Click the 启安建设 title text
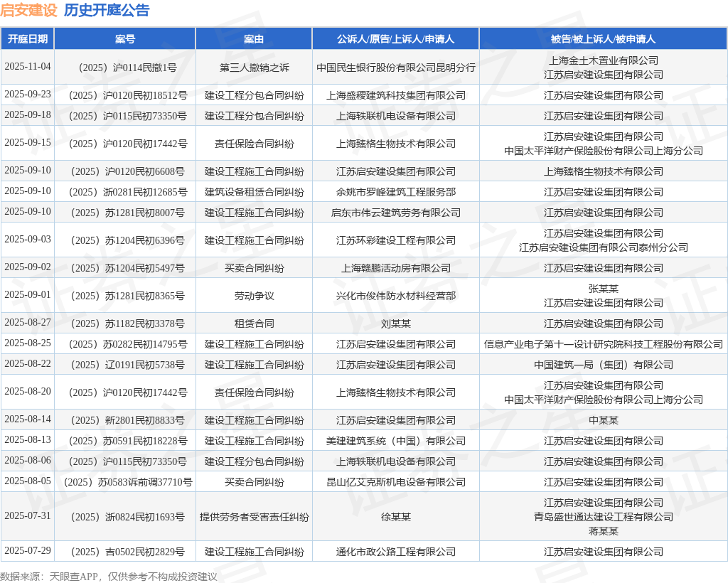The image size is (728, 583). [x=28, y=10]
